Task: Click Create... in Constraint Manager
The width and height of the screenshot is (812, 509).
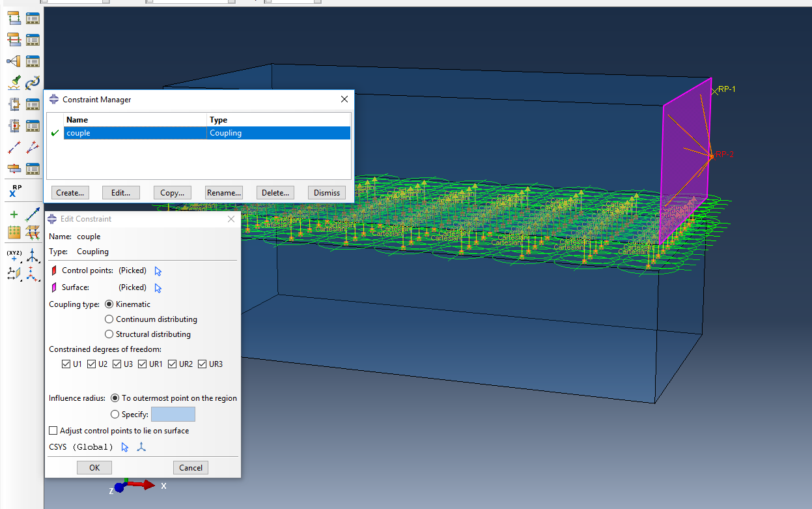Action: pos(70,193)
